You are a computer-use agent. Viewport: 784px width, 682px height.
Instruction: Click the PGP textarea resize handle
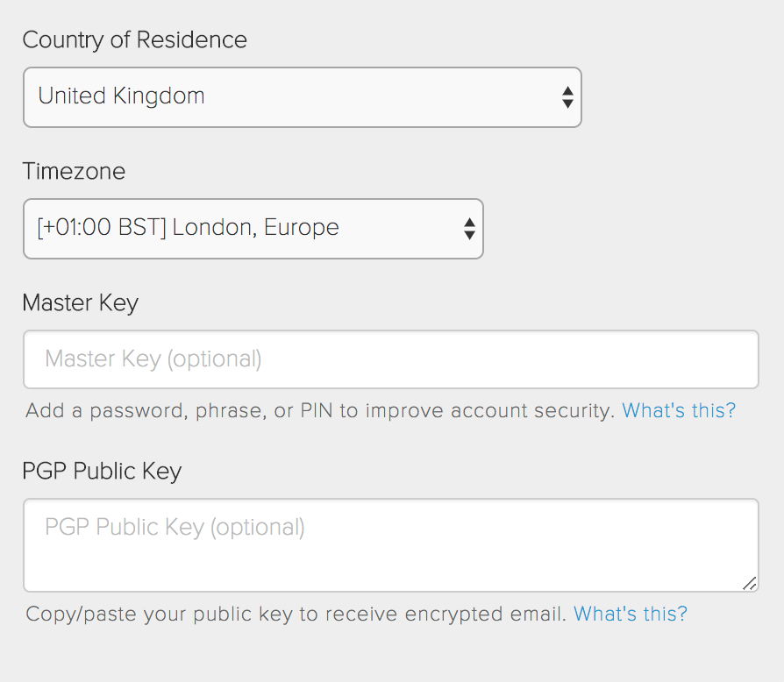coord(749,583)
